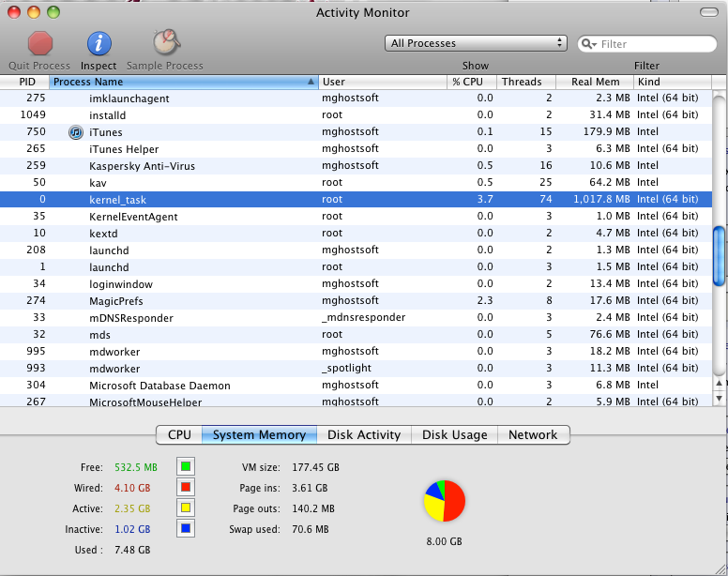Viewport: 728px width, 576px height.
Task: Select the KernelEventAgent process row
Action: tap(356, 217)
